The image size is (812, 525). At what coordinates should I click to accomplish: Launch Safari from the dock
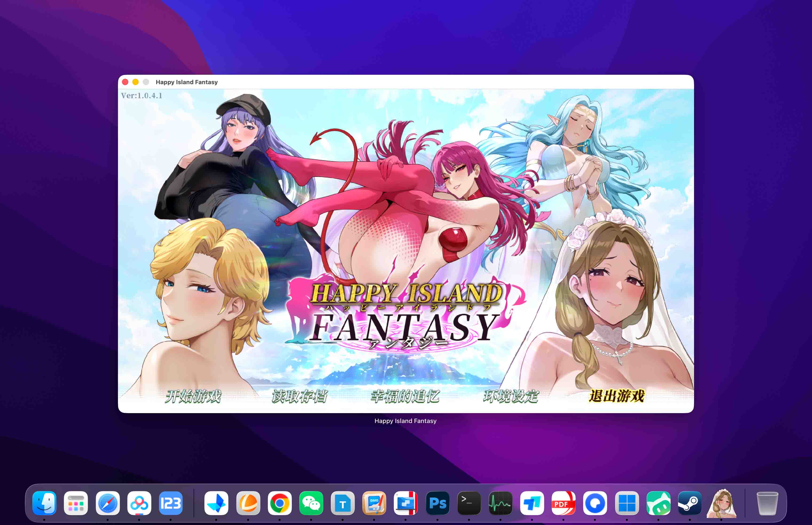[x=107, y=503]
